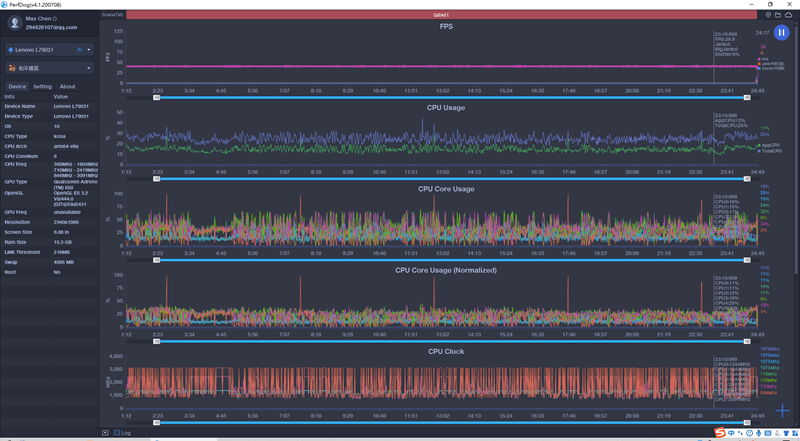Screen dimensions: 800x441
Task: Click the CPU Type info row
Action: pyautogui.click(x=49, y=136)
